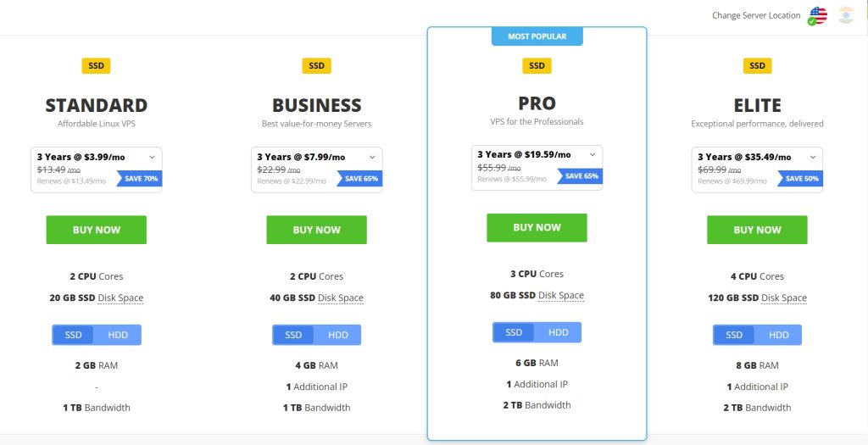868x445 pixels.
Task: Switch the Pro plan storage to HDD
Action: click(x=559, y=332)
